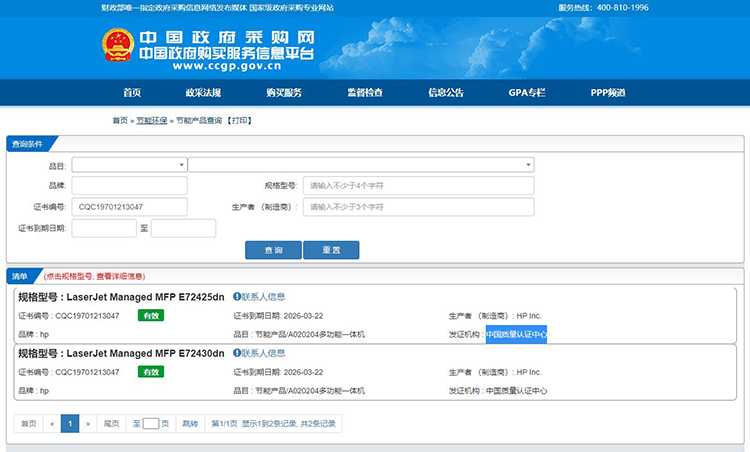Click 品目 多功能一体机 text for E72425dn
This screenshot has height=452, width=750.
click(299, 334)
